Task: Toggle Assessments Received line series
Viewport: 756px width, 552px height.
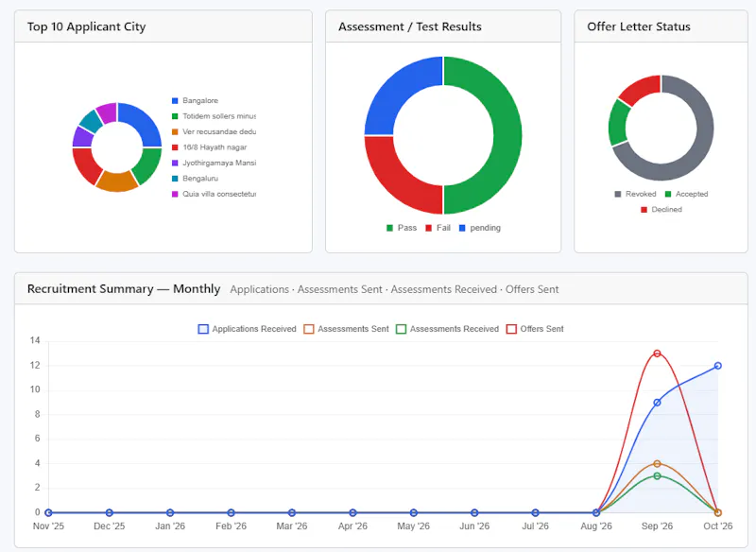Action: (447, 329)
